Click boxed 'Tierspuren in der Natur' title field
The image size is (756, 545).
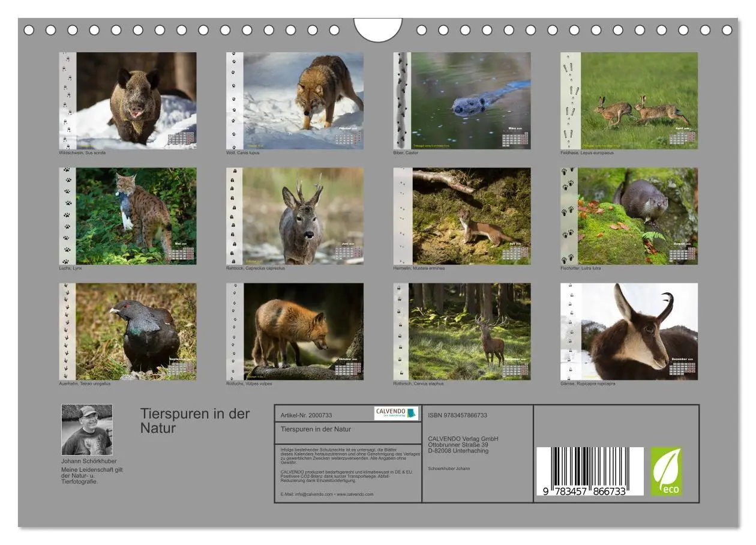pyautogui.click(x=348, y=433)
